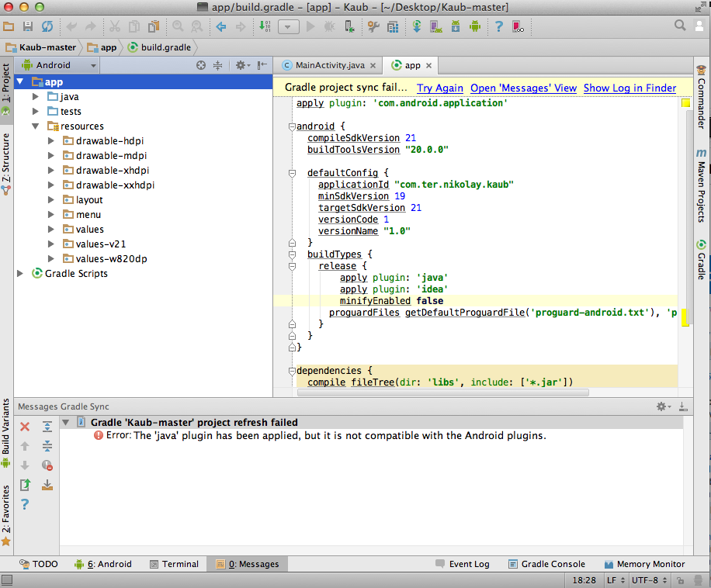Click the Messages panel help question mark
Image resolution: width=711 pixels, height=588 pixels.
click(25, 504)
